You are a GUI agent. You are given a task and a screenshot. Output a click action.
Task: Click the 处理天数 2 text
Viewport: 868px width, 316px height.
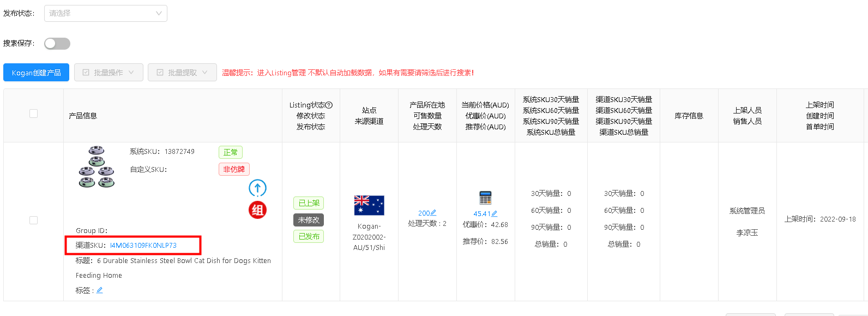coord(427,224)
